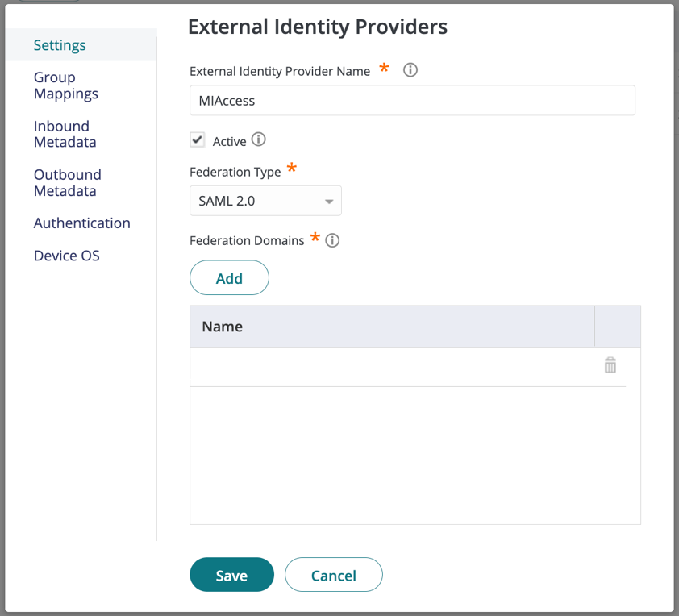Screen dimensions: 679x616
Task: Click Add to insert a federation domain
Action: tap(229, 277)
